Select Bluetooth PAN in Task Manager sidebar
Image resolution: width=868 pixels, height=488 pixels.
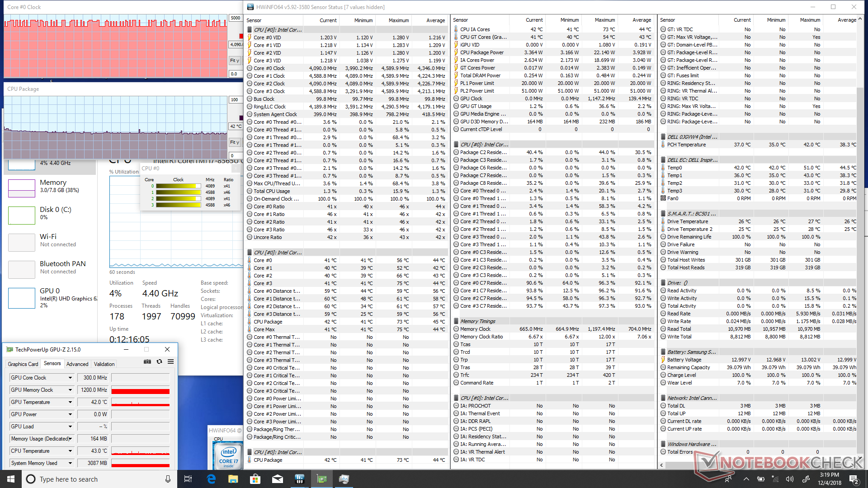(50, 269)
